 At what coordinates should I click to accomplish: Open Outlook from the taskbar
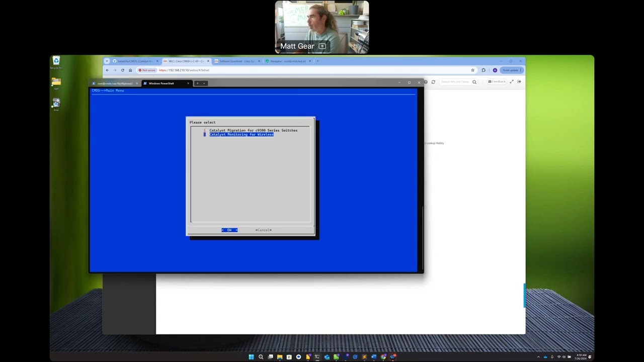click(327, 357)
